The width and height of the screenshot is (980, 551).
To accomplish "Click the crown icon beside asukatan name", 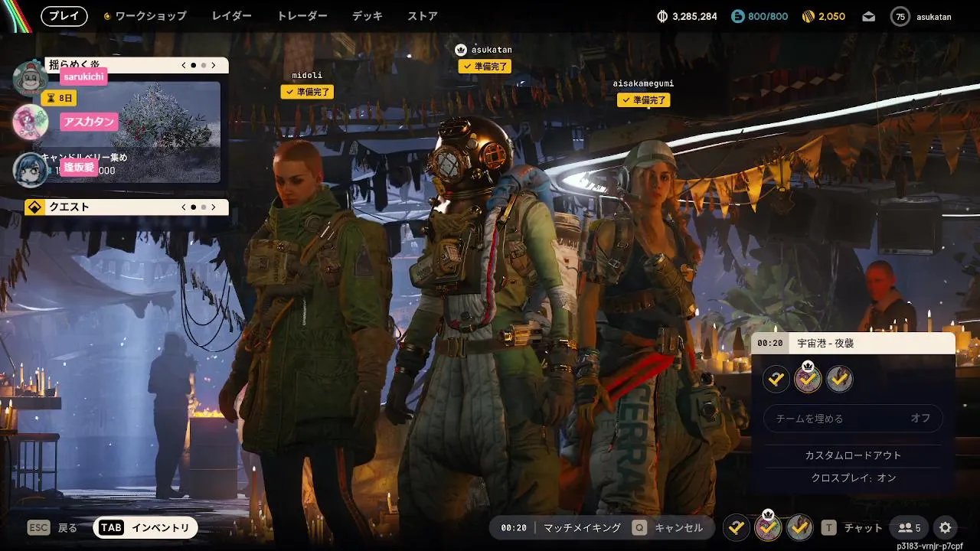I will 461,50.
